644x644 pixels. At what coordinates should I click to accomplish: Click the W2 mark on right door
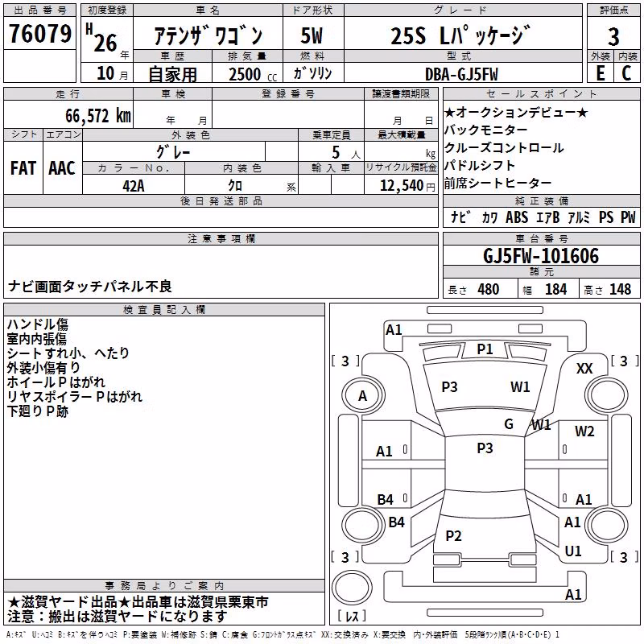coord(584,431)
